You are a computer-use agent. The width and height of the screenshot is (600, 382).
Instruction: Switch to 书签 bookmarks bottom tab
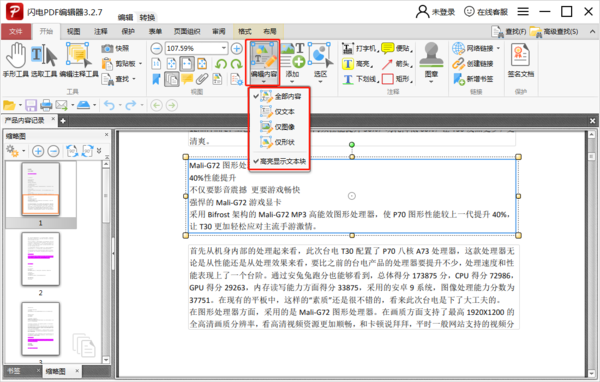14,371
